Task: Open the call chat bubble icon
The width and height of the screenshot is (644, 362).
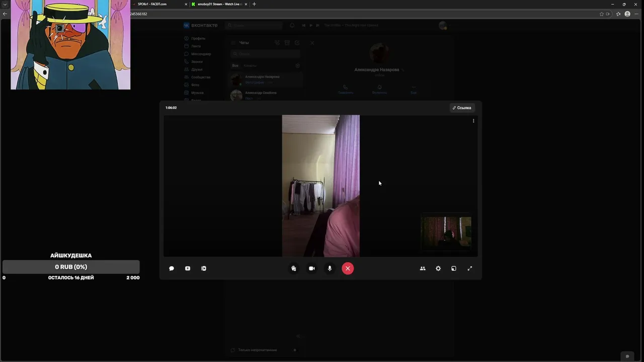Action: pos(172,268)
